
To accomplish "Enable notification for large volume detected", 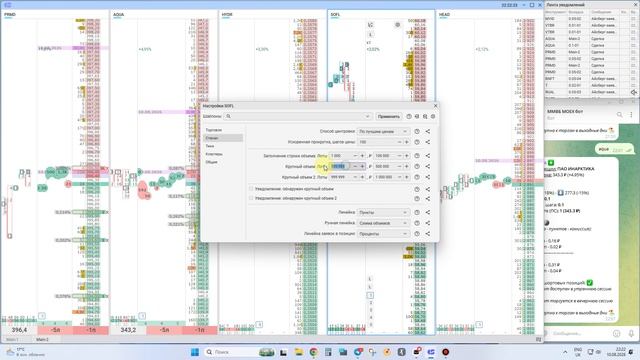I will click(251, 189).
